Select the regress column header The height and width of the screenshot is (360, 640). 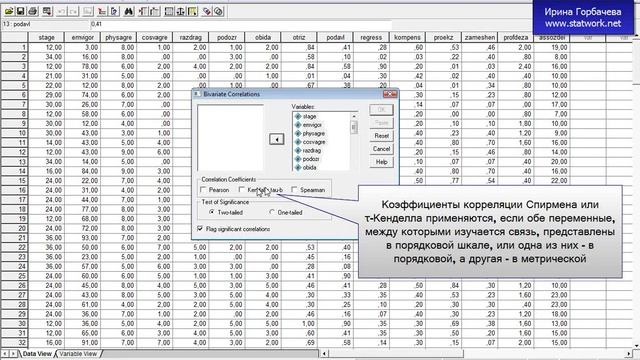coord(371,37)
